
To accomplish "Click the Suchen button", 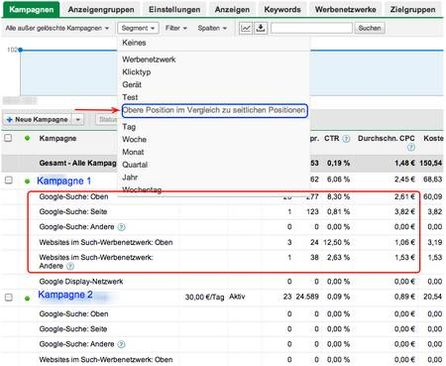I will [x=369, y=28].
